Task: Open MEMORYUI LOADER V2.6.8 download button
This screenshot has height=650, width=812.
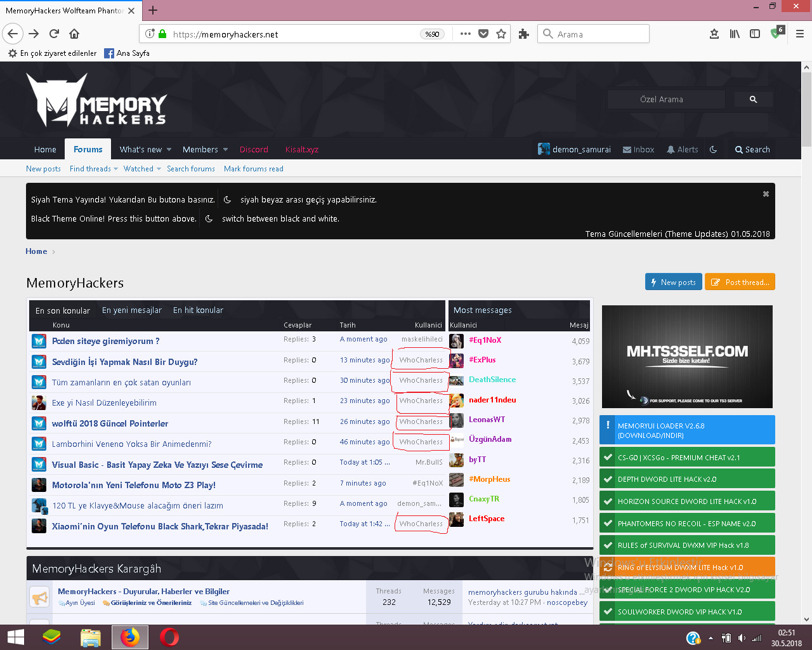Action: point(687,430)
